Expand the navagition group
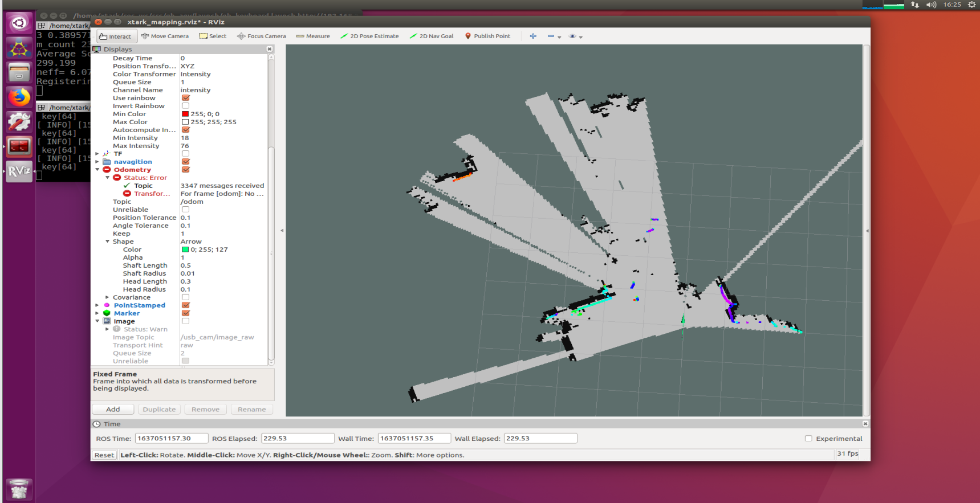 click(x=97, y=162)
